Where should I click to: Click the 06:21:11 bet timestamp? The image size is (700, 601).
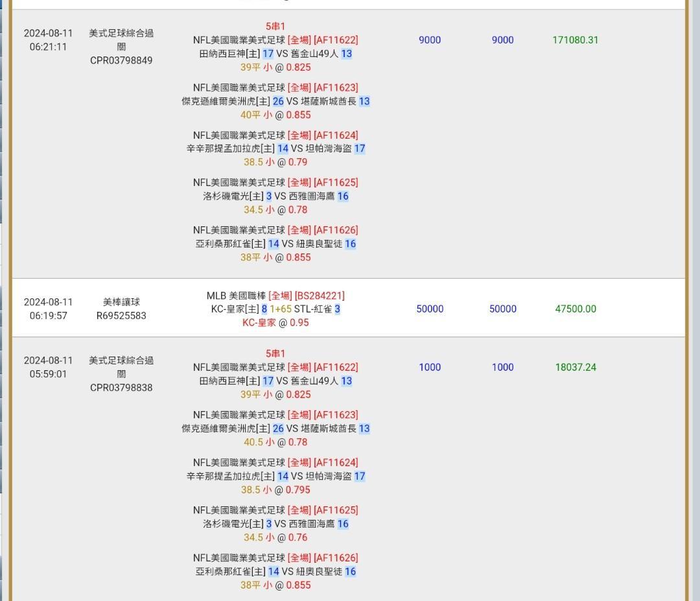tap(48, 47)
